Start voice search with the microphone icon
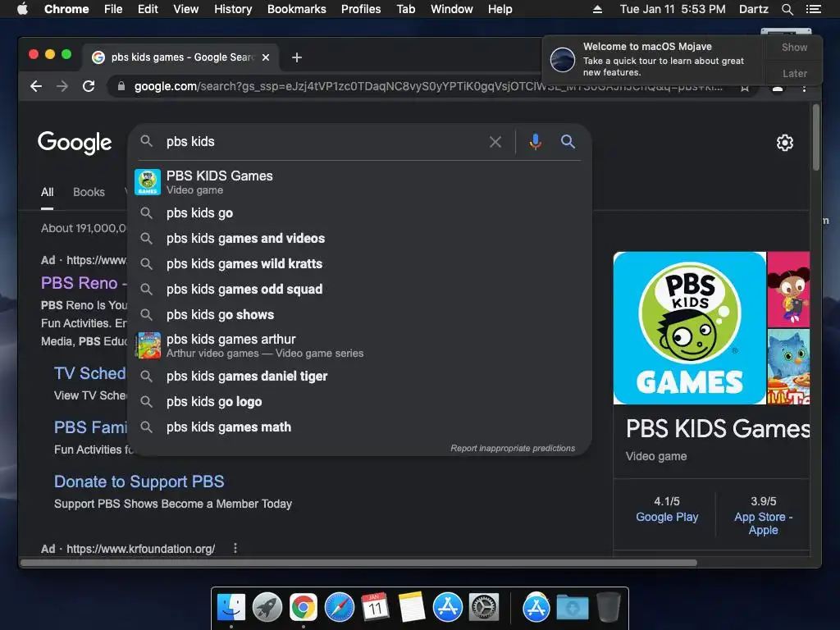This screenshot has height=630, width=840. (x=535, y=141)
